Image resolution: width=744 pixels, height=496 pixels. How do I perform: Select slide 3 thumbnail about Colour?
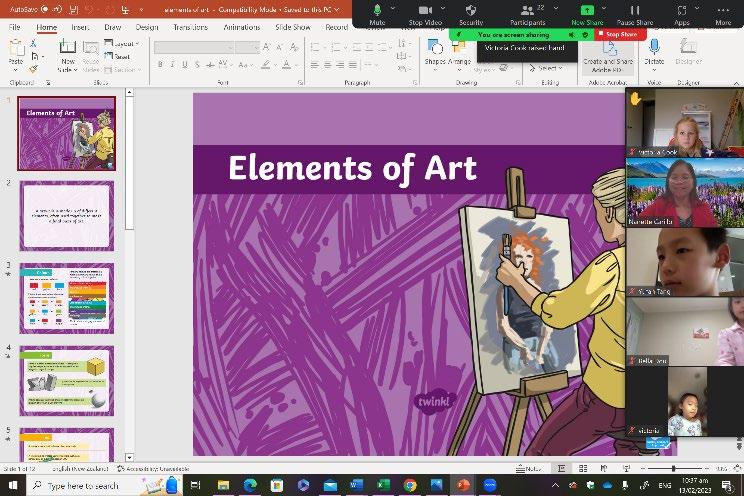66,298
